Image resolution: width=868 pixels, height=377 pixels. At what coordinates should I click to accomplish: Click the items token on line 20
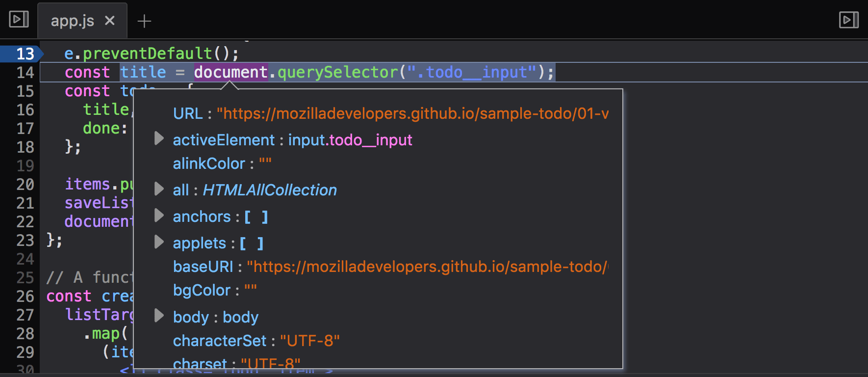tap(87, 184)
